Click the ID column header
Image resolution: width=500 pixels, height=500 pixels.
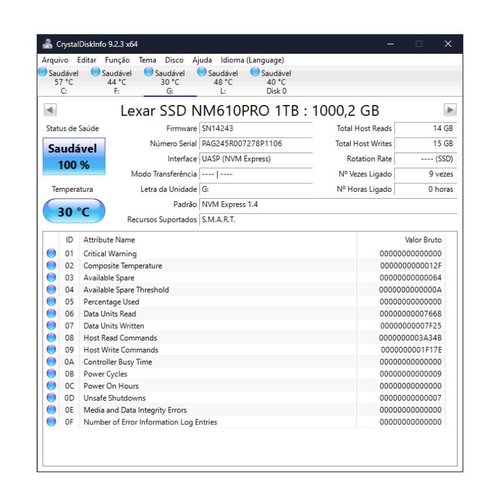click(x=69, y=240)
